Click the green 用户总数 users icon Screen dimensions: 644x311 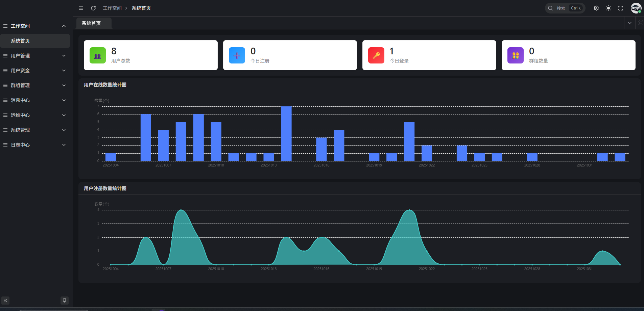coord(98,55)
